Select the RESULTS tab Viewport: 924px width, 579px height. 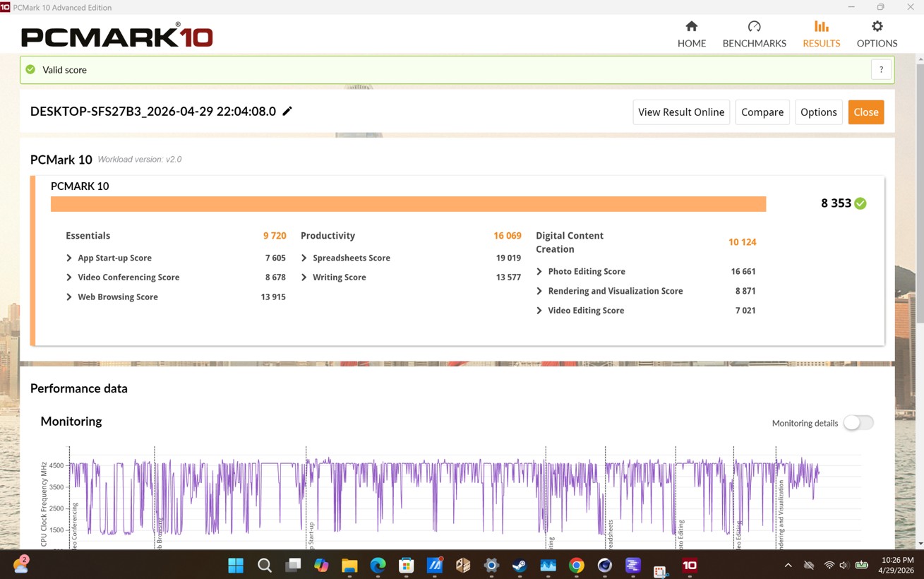pyautogui.click(x=821, y=34)
